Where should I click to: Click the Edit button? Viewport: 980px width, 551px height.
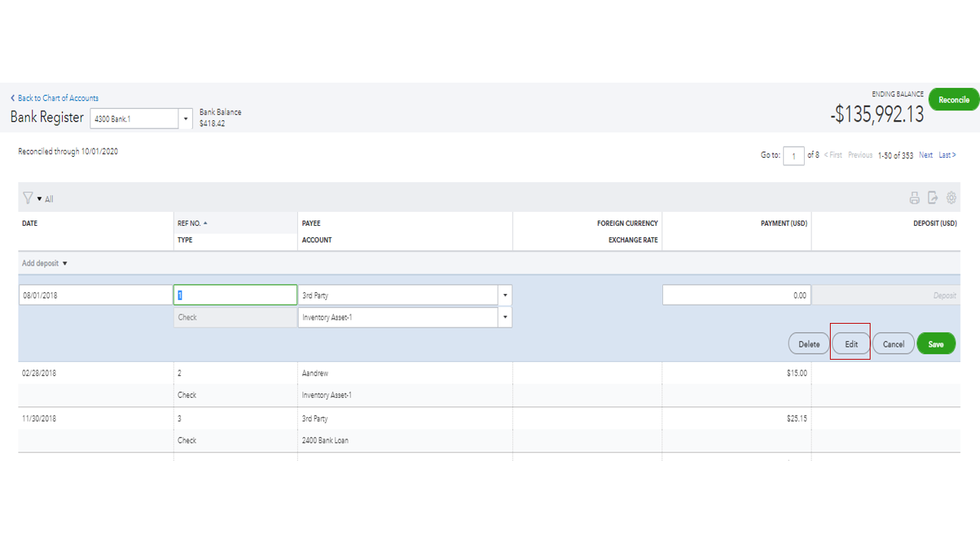tap(850, 344)
